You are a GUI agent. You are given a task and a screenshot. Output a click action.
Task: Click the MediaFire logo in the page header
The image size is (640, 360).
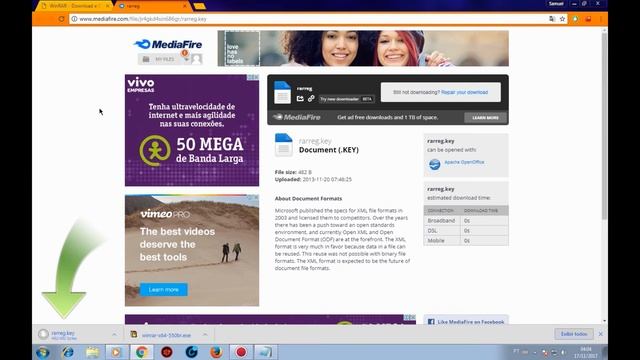pos(168,44)
